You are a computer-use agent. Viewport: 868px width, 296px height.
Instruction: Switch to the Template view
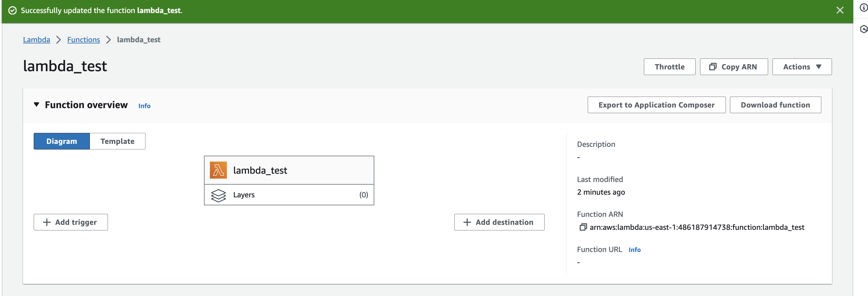[117, 141]
